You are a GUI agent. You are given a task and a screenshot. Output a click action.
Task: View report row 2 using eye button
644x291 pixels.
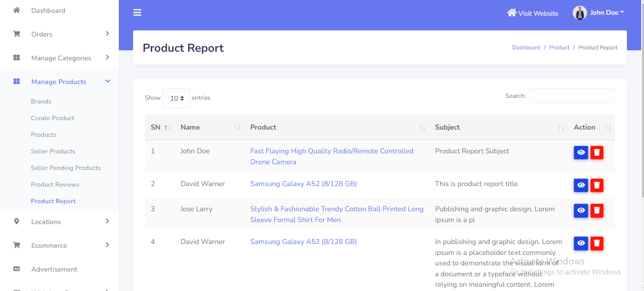coord(580,185)
